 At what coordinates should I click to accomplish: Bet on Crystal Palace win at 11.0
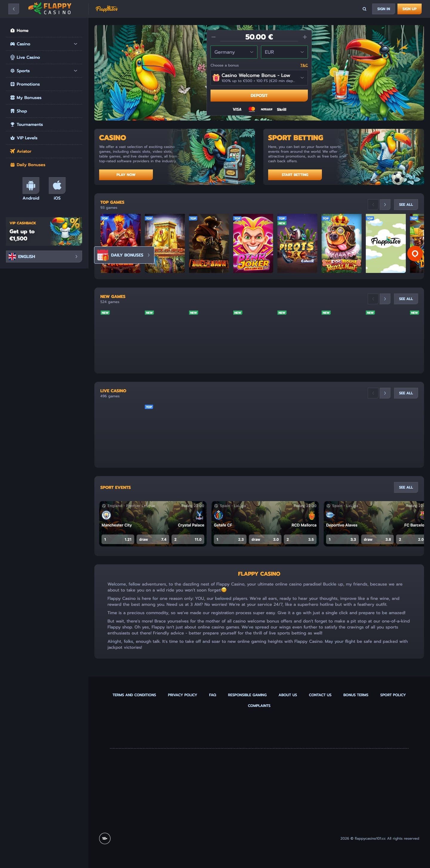click(188, 540)
